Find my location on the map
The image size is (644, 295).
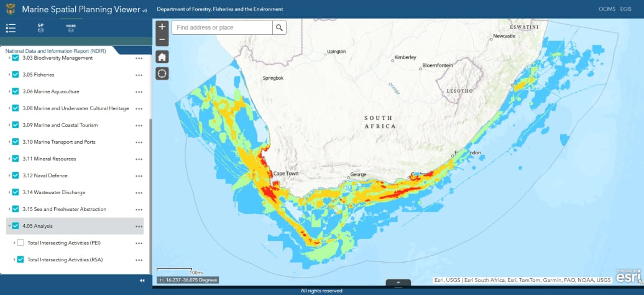(x=162, y=73)
